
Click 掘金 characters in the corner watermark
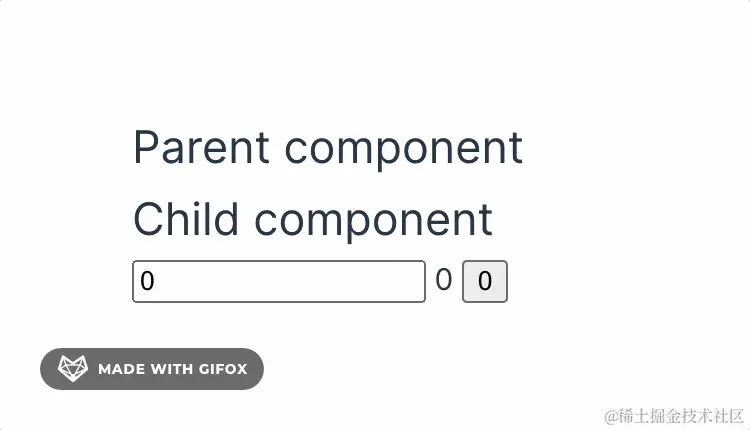[665, 416]
